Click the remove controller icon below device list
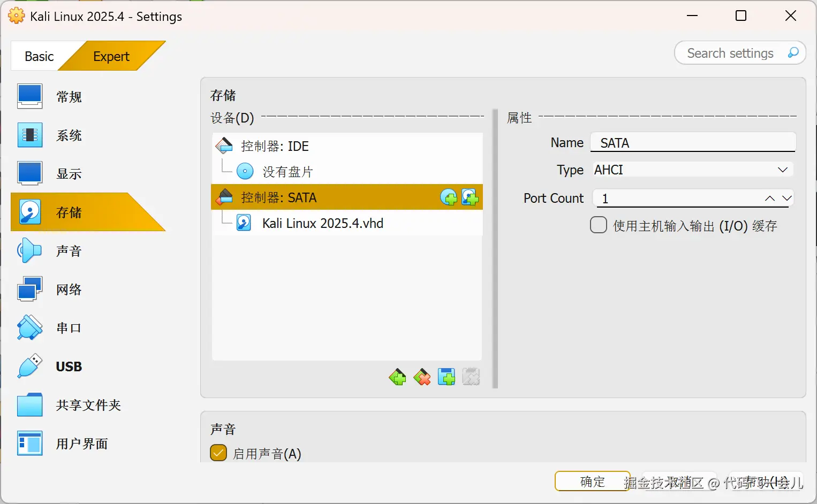Image resolution: width=817 pixels, height=504 pixels. (x=422, y=377)
